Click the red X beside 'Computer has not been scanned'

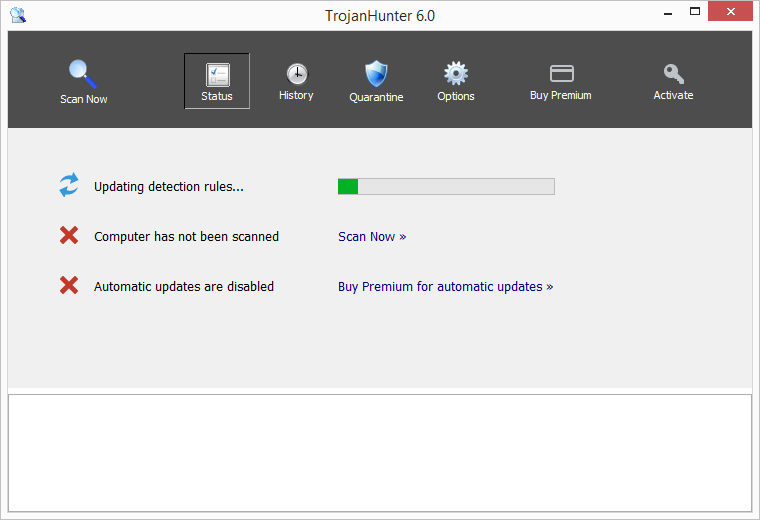coord(69,236)
